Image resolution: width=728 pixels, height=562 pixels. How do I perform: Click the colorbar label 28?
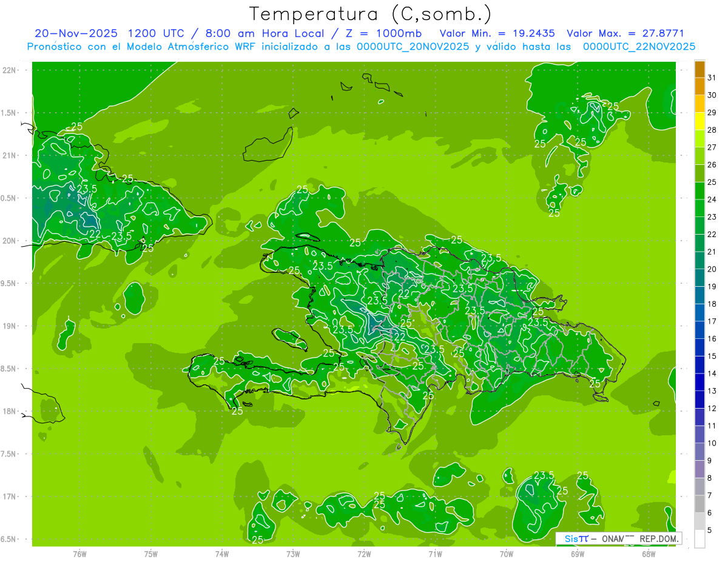[x=712, y=130]
